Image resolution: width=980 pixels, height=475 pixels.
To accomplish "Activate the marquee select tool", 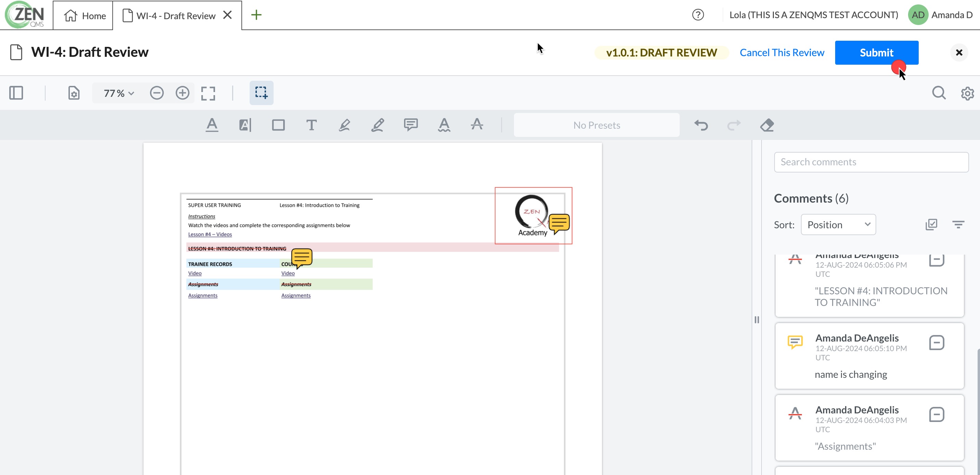I will click(261, 93).
